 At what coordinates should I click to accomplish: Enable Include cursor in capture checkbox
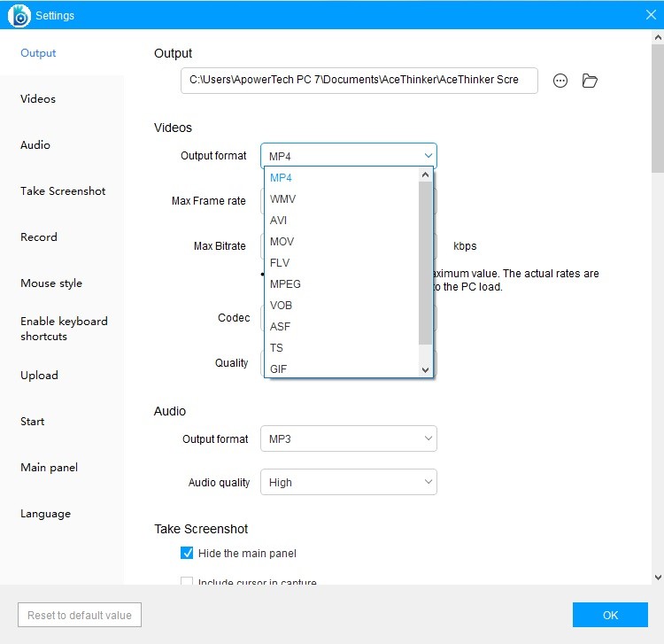click(187, 582)
